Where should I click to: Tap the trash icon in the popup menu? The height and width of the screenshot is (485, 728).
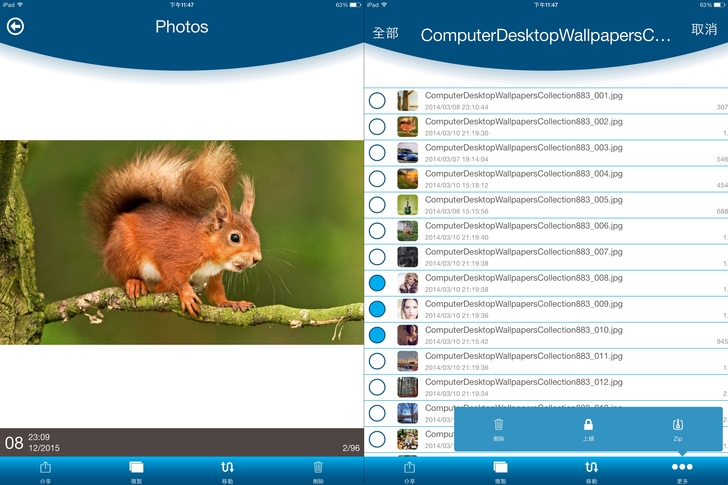pos(499,427)
